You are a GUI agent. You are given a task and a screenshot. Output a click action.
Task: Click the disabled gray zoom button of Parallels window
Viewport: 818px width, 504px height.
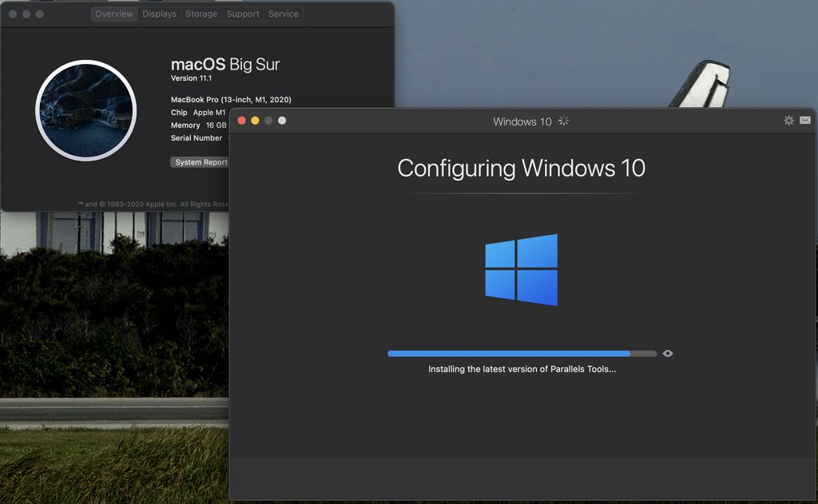click(x=268, y=121)
